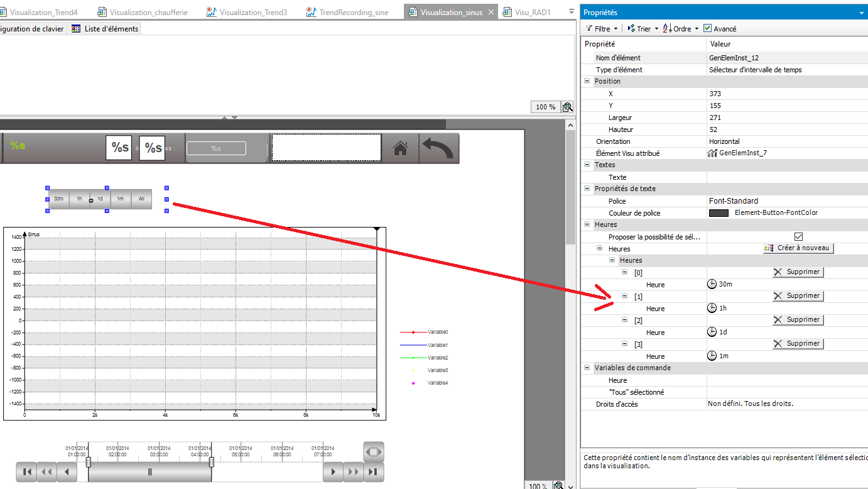Click the A-Z Ordre sort icon
868x489 pixels.
(667, 28)
